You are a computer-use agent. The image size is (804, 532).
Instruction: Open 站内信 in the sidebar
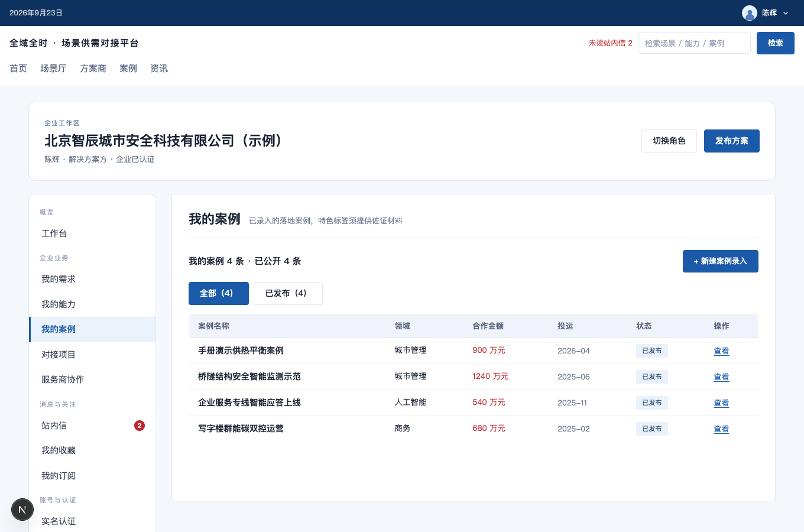(x=92, y=426)
